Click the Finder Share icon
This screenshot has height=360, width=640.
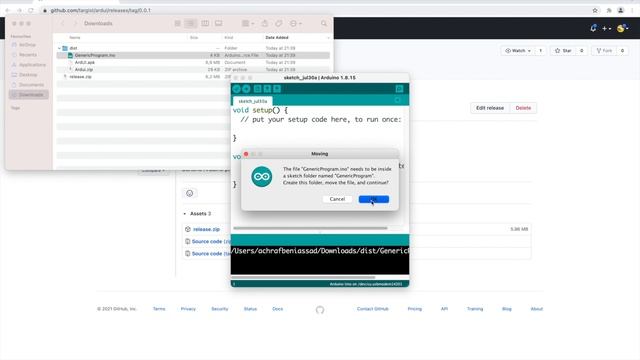click(x=265, y=24)
